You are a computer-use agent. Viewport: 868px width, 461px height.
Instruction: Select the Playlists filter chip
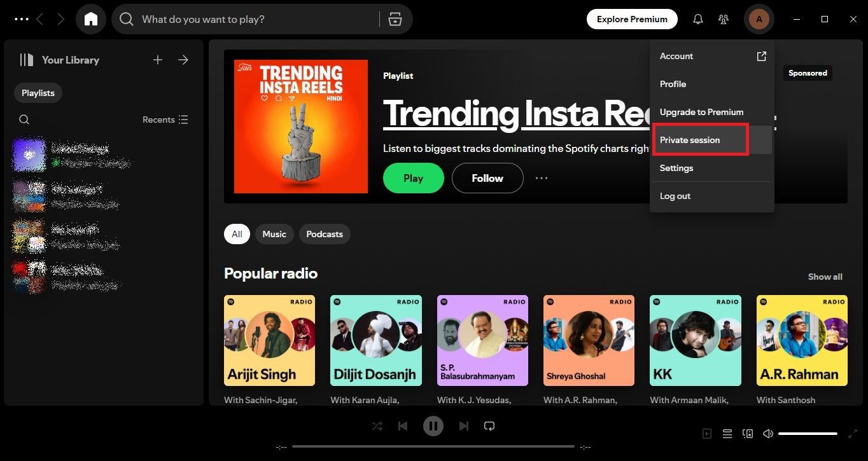38,93
